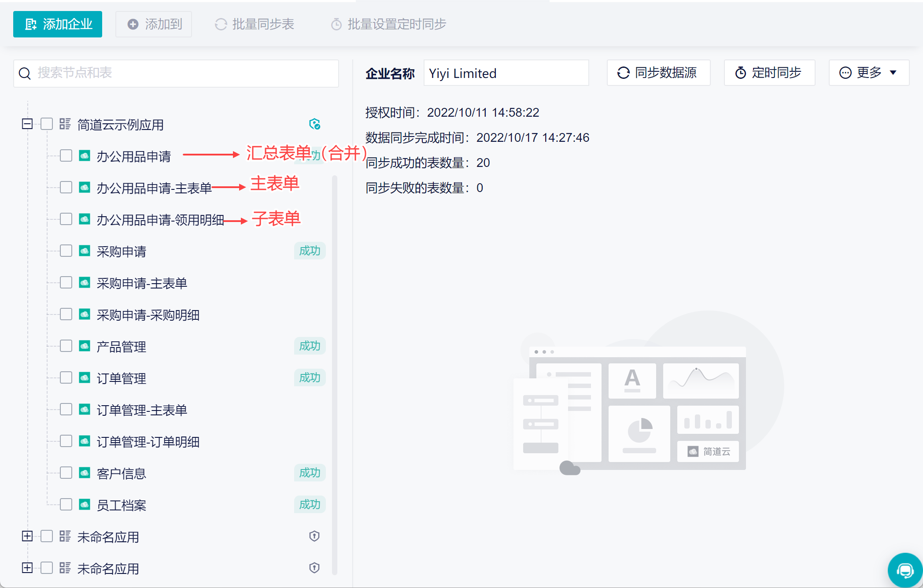Click the app grid icon beside 简道云示例应用
This screenshot has width=923, height=588.
coord(65,124)
